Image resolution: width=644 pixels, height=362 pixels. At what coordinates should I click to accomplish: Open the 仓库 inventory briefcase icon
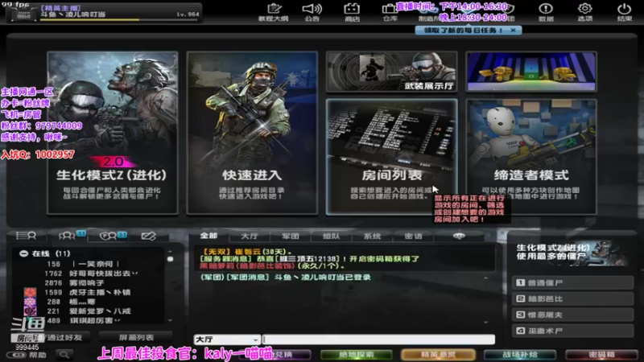(390, 12)
